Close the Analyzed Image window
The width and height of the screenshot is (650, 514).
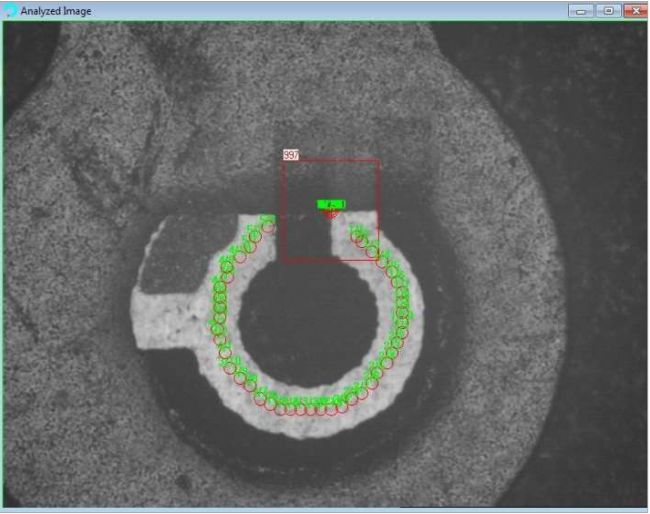[x=635, y=11]
